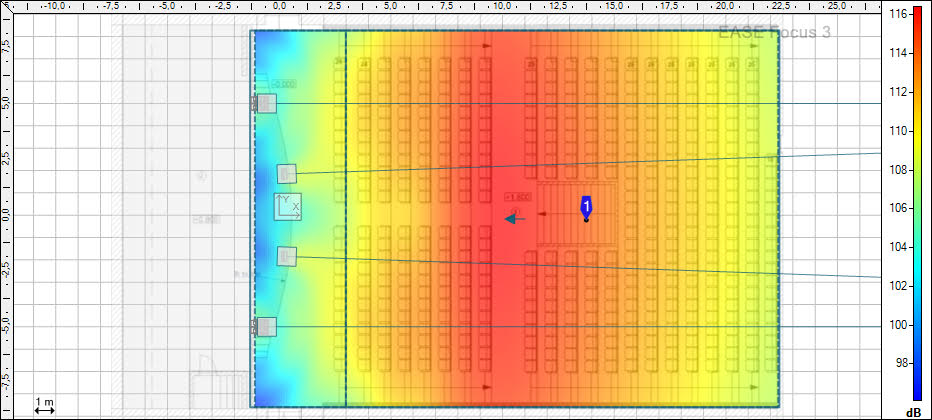The image size is (932, 420).
Task: Select the upper inner loudspeaker icon
Action: click(287, 174)
